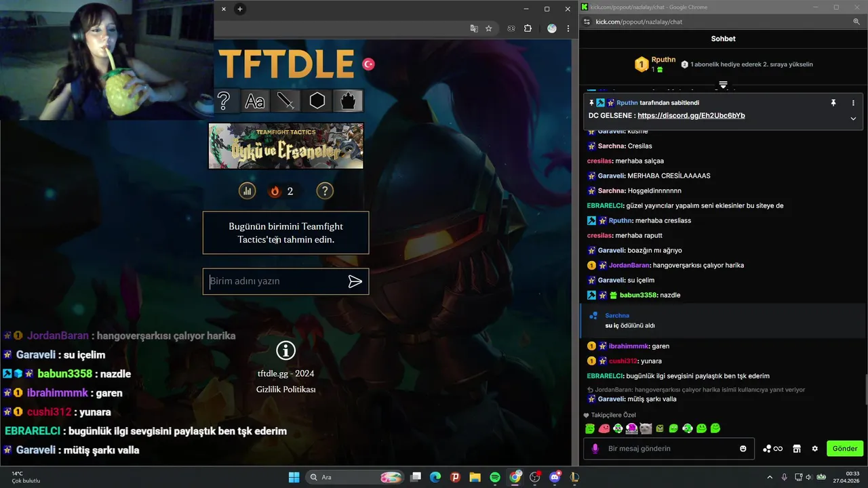
Task: Open the taskbar volume speaker icon
Action: click(x=809, y=477)
